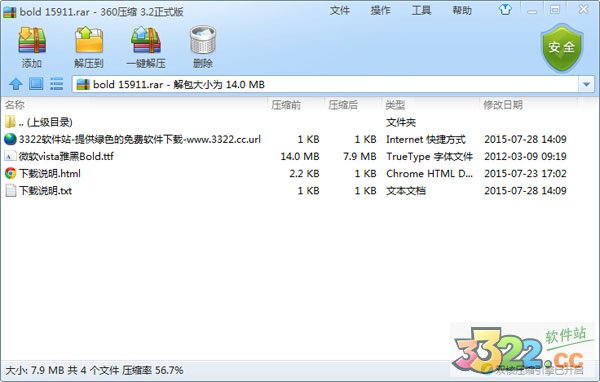
Task: Sort by 修改日期 column header
Action: point(503,105)
